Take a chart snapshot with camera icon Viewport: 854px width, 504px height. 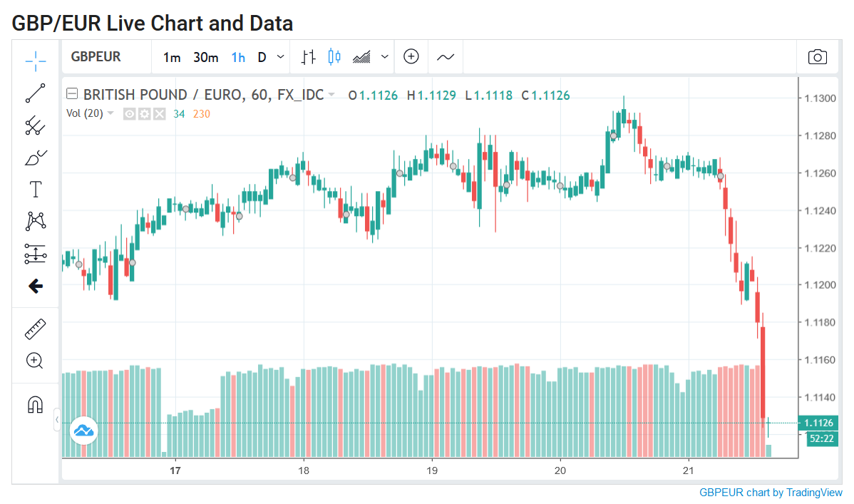click(x=817, y=56)
